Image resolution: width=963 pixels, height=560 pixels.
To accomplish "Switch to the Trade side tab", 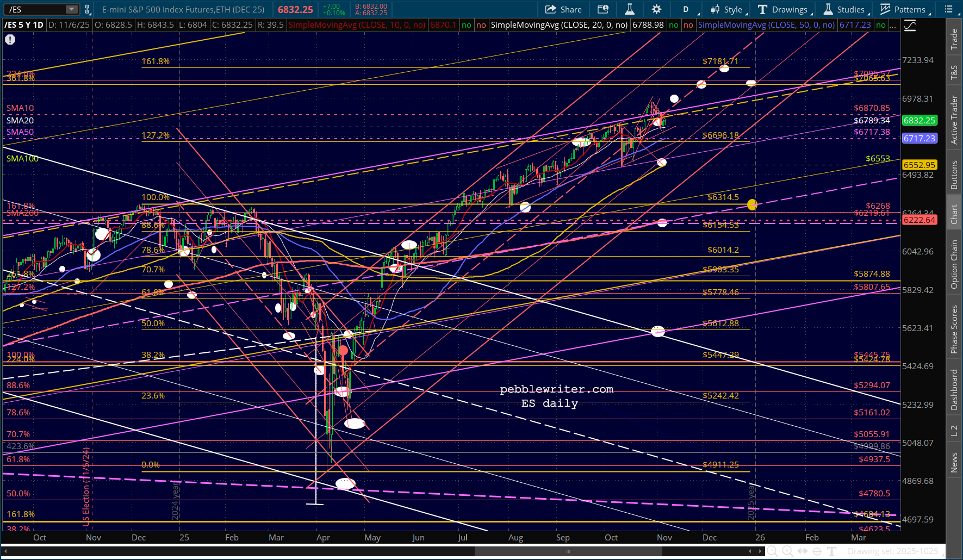I will pos(954,39).
